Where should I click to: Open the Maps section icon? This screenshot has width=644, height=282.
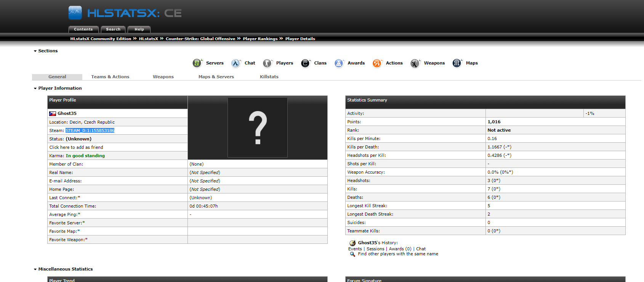457,63
